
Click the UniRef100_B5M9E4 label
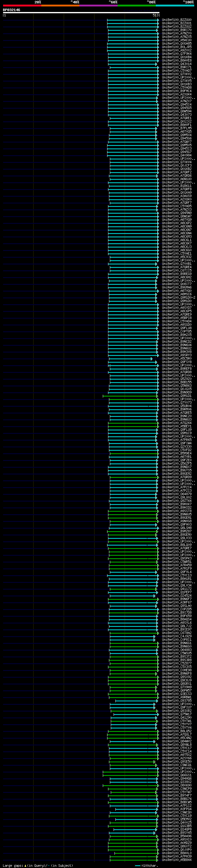tap(177, 453)
